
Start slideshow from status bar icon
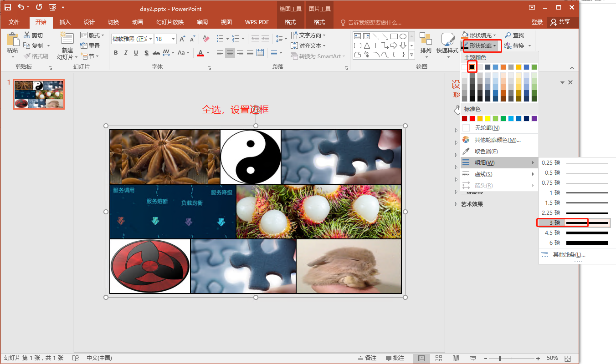[x=473, y=358]
